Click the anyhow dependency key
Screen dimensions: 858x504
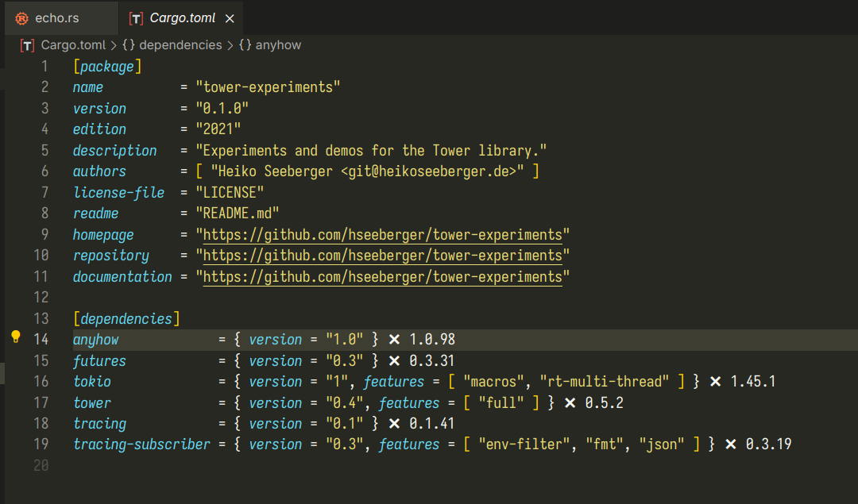coord(96,340)
